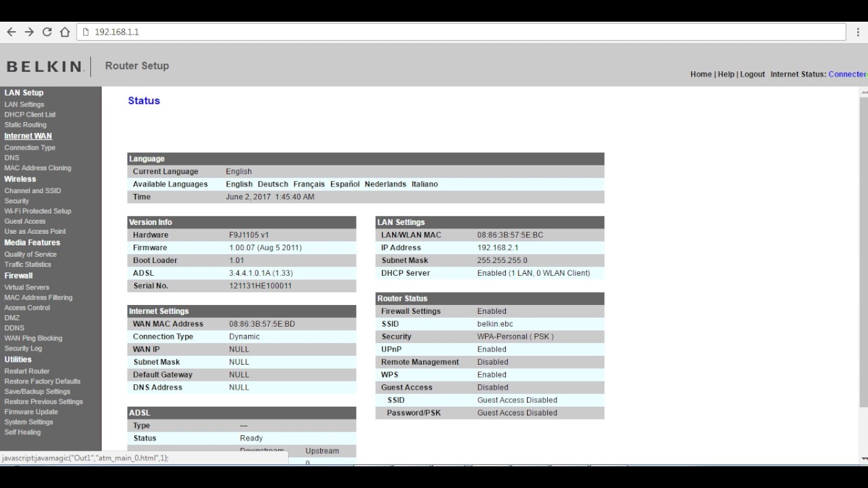Click the browser back arrow
Image resolution: width=868 pixels, height=488 pixels.
[12, 32]
